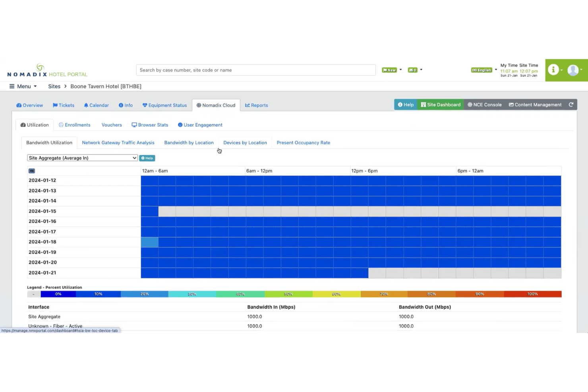The width and height of the screenshot is (588, 392).
Task: Open Content Management
Action: click(x=535, y=105)
